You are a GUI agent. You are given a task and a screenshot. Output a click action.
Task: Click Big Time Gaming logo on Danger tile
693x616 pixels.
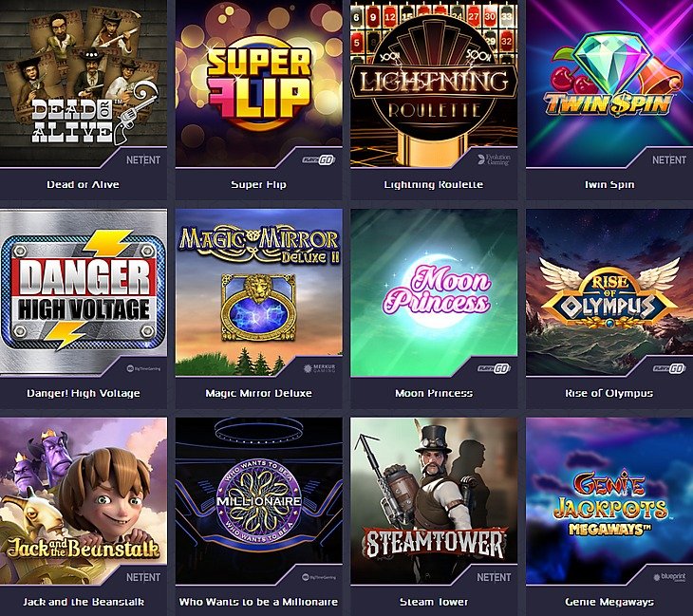click(x=143, y=368)
